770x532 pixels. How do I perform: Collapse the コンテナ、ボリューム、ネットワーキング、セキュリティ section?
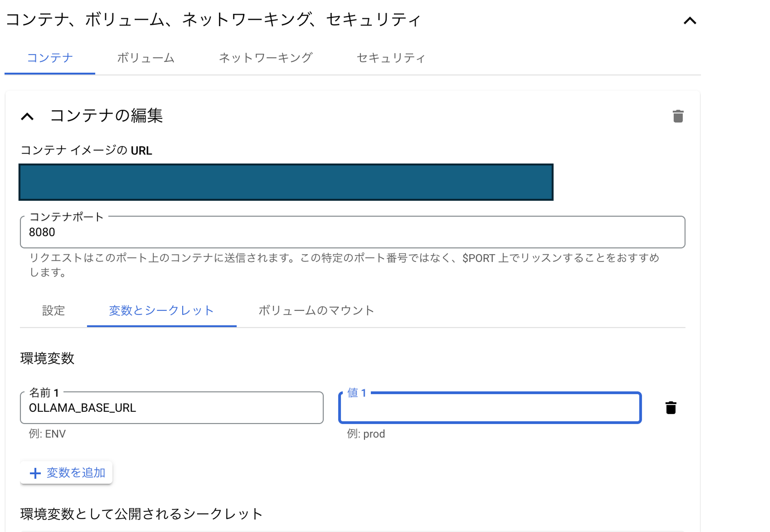pos(690,21)
